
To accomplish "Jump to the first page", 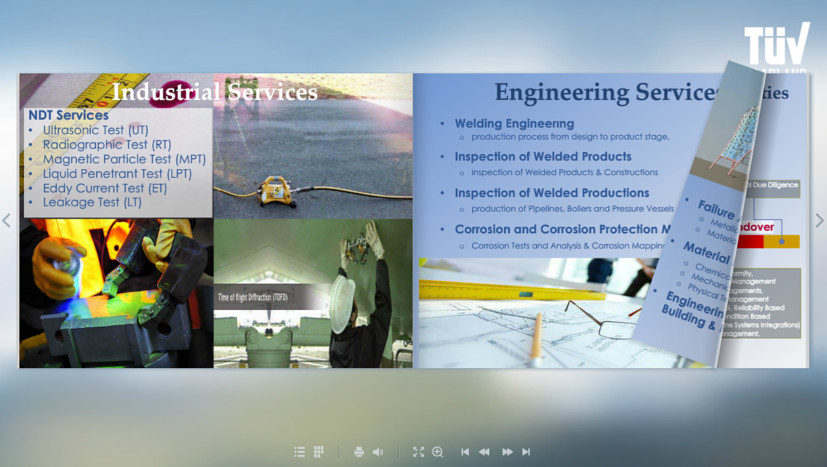I will (465, 452).
